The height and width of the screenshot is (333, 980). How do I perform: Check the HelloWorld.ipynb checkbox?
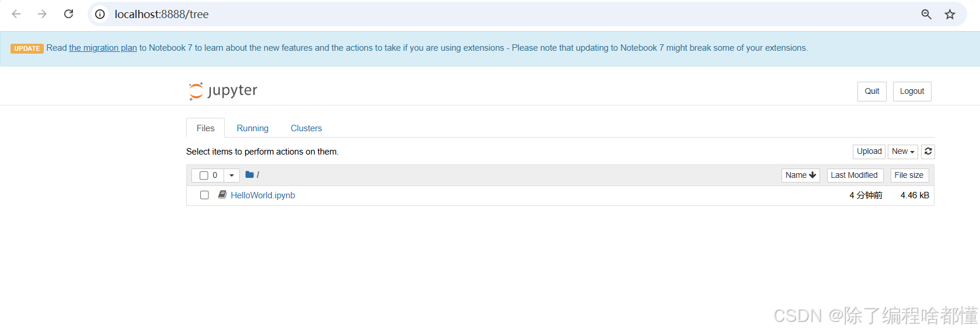click(x=204, y=195)
